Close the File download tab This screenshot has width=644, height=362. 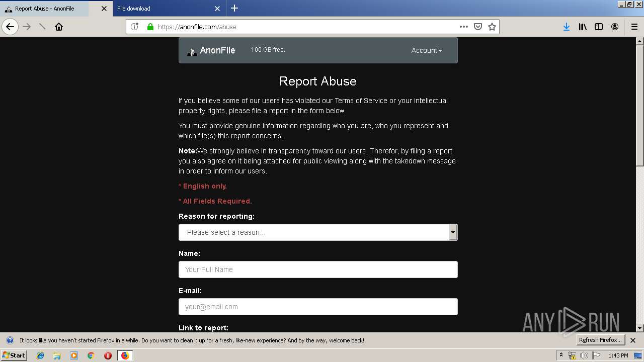(x=217, y=9)
